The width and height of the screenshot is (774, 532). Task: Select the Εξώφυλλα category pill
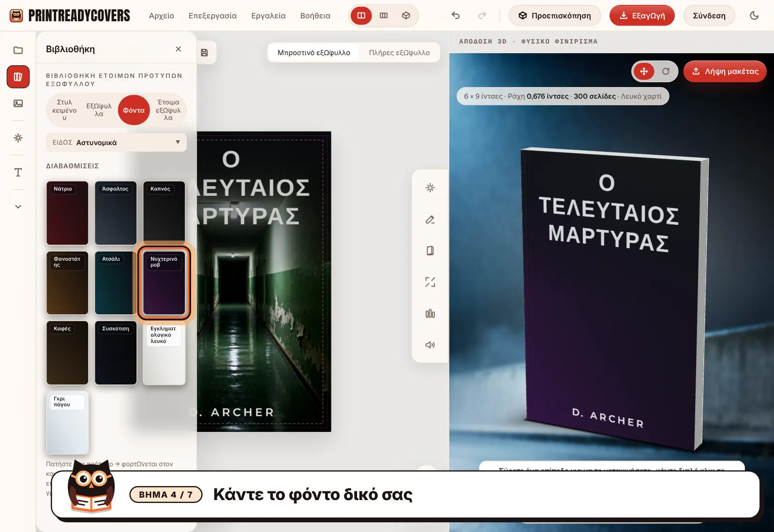99,110
